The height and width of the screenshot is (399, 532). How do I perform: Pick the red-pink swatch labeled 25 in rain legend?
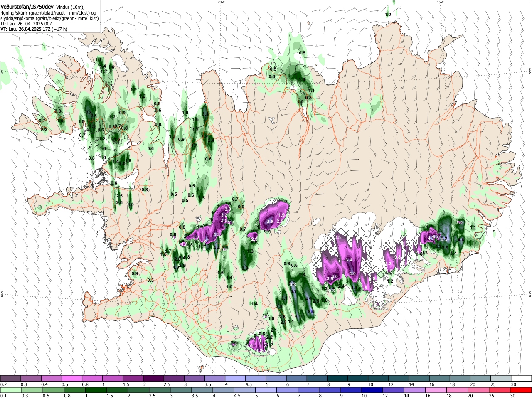tap(499, 390)
